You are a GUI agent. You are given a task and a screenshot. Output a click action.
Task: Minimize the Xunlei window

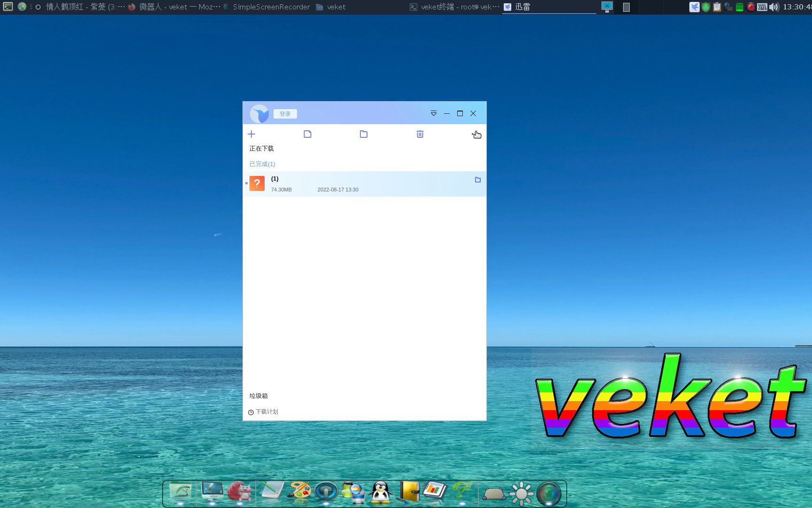pos(447,113)
